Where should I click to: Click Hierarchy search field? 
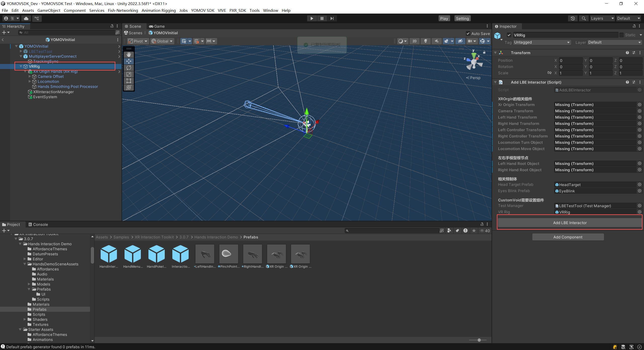coord(67,32)
